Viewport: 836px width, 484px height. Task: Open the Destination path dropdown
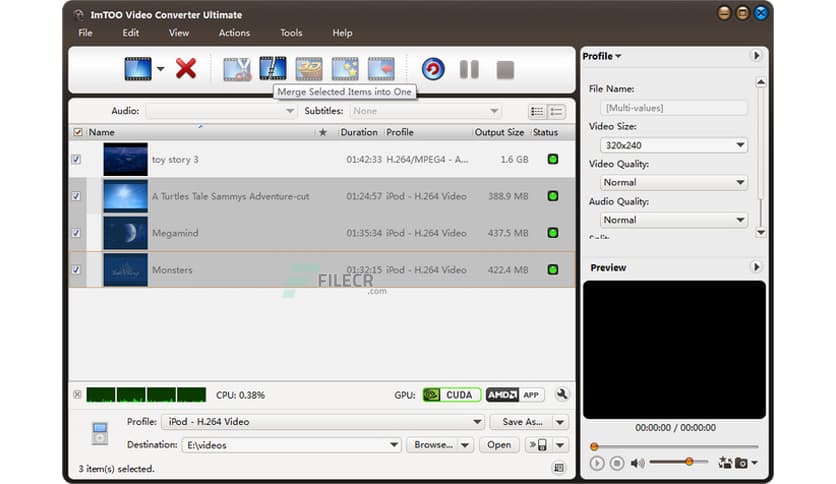click(x=291, y=445)
